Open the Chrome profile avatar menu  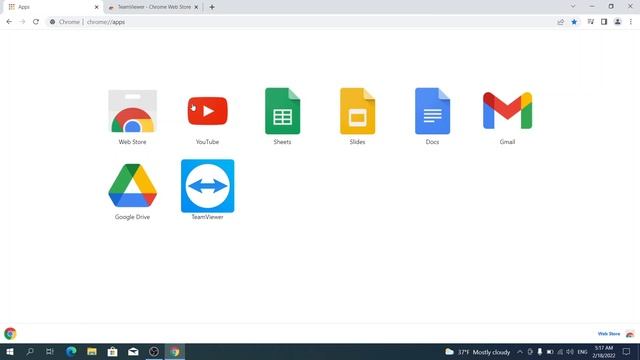[x=618, y=22]
